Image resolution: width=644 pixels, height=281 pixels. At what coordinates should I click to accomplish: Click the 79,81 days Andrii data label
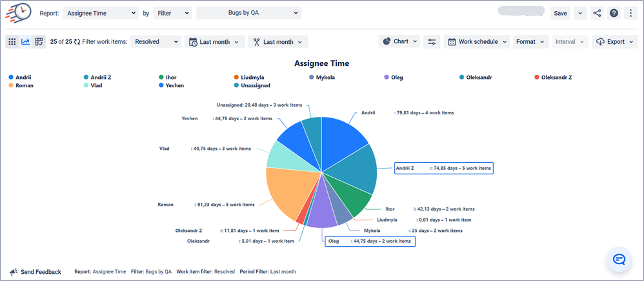pyautogui.click(x=407, y=113)
